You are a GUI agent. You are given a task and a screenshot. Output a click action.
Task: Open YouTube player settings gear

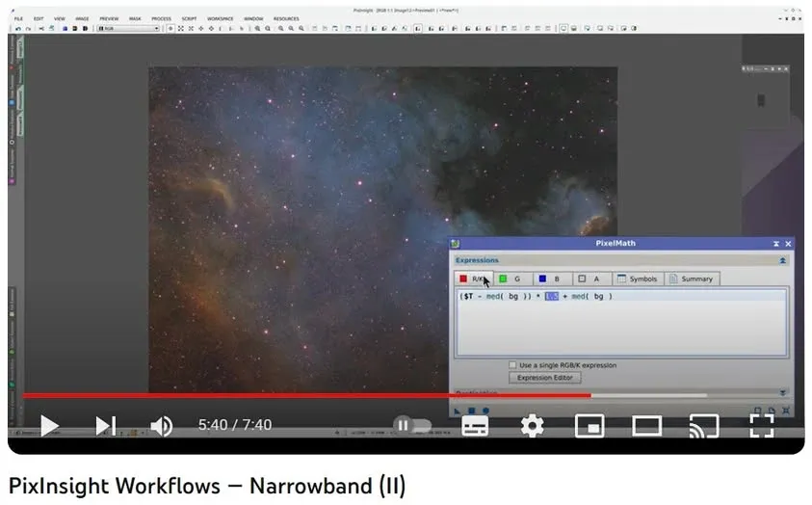pos(532,426)
